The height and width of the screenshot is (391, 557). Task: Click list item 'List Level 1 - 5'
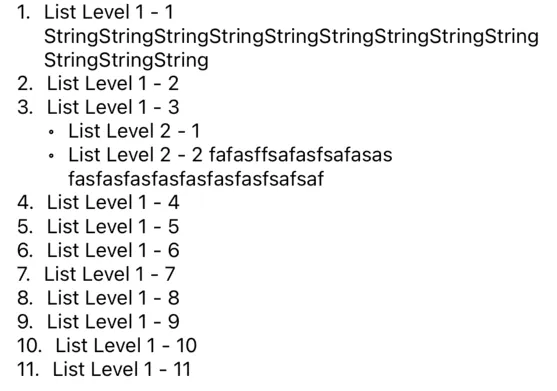coord(113,227)
